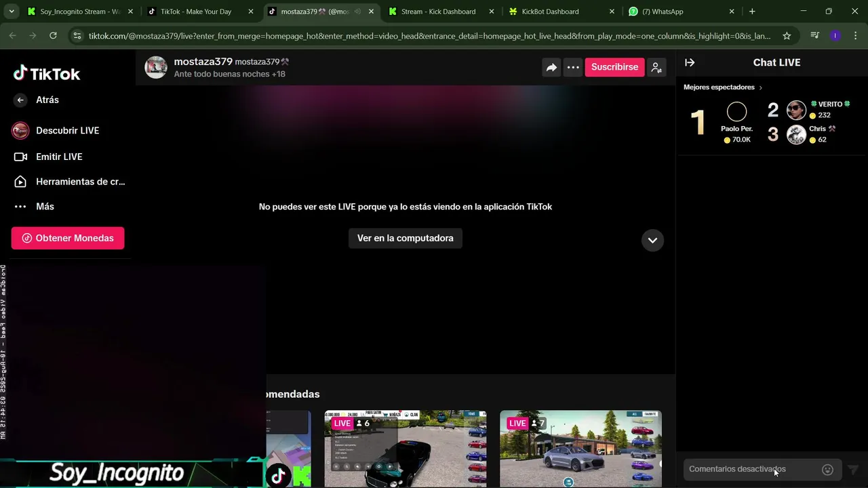Click the Chat LIVE heading
The width and height of the screenshot is (868, 488).
776,62
